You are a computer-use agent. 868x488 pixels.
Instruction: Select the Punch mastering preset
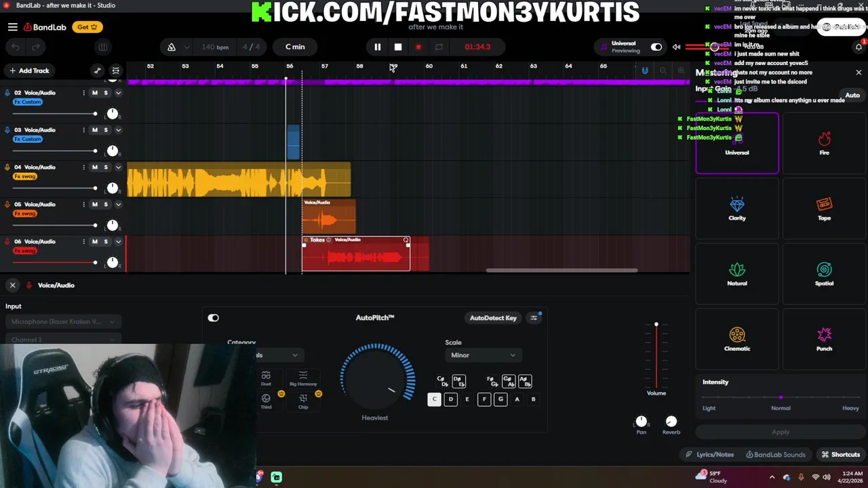(824, 340)
